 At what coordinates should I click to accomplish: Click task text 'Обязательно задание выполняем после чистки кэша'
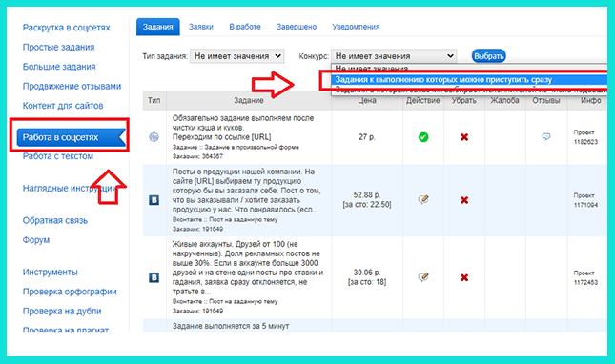click(x=243, y=123)
